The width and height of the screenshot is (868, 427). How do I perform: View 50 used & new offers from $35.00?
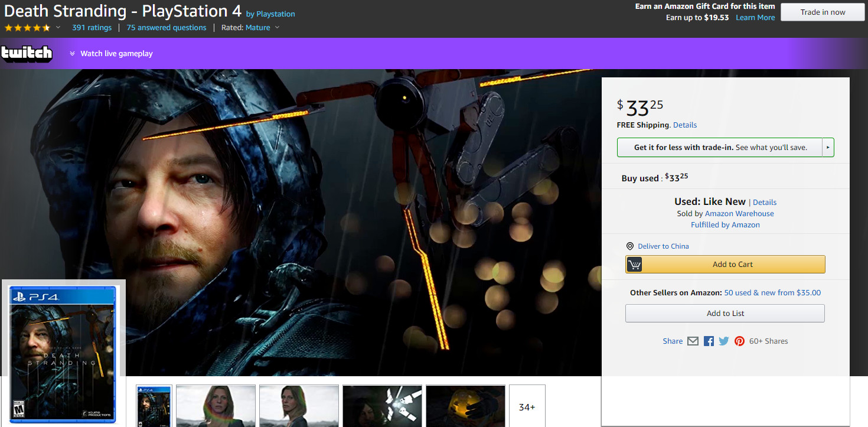772,293
